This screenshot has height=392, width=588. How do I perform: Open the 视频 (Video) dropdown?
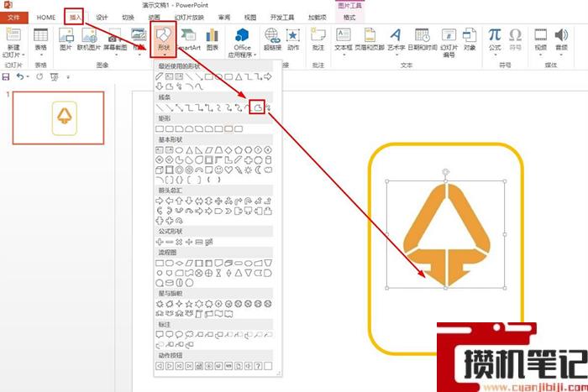coord(540,42)
